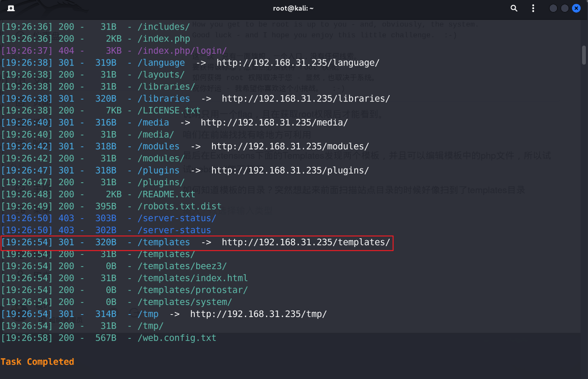Close the terminal with blue X button
Screen dimensions: 588x379
pyautogui.click(x=576, y=8)
